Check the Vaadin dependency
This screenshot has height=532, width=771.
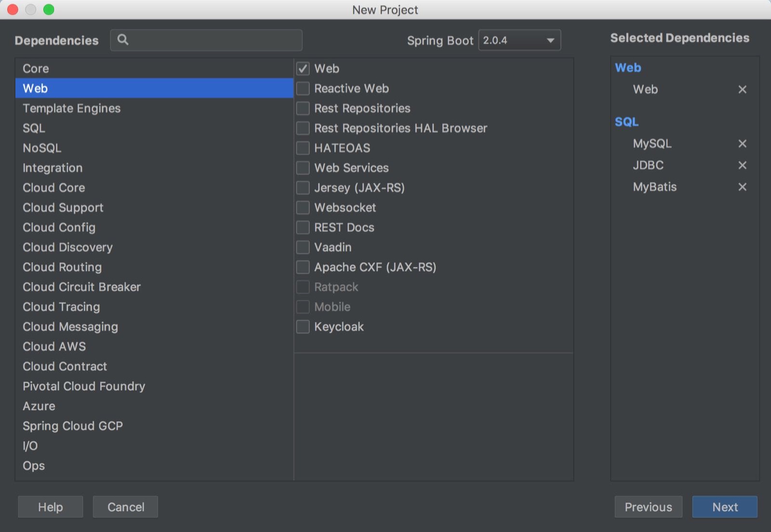click(303, 247)
